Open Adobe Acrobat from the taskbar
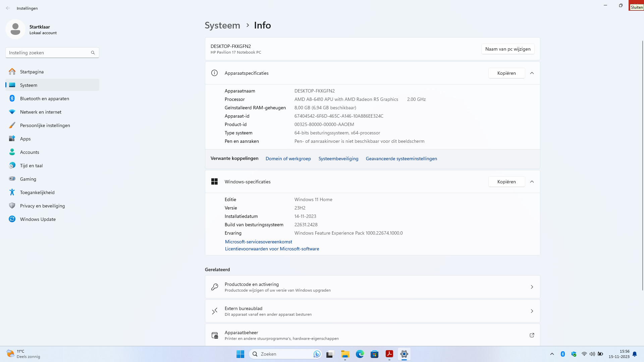The height and width of the screenshot is (362, 644). pos(389,354)
